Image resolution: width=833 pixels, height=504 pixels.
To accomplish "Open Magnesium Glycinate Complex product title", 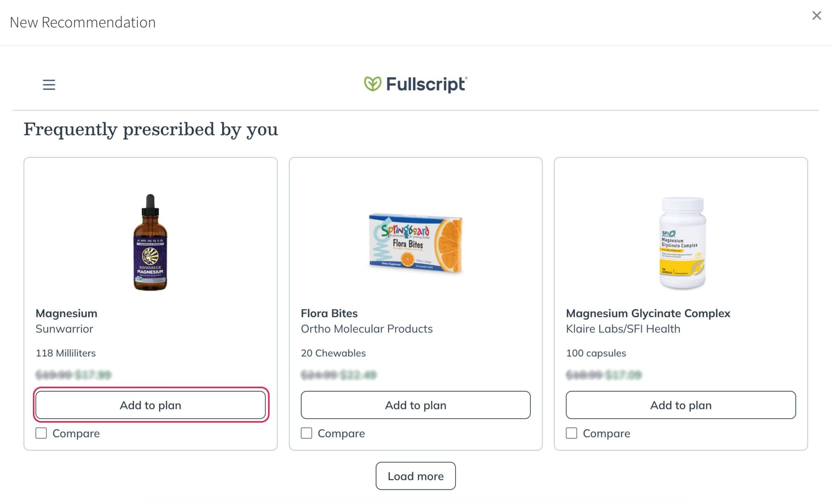I will click(648, 313).
